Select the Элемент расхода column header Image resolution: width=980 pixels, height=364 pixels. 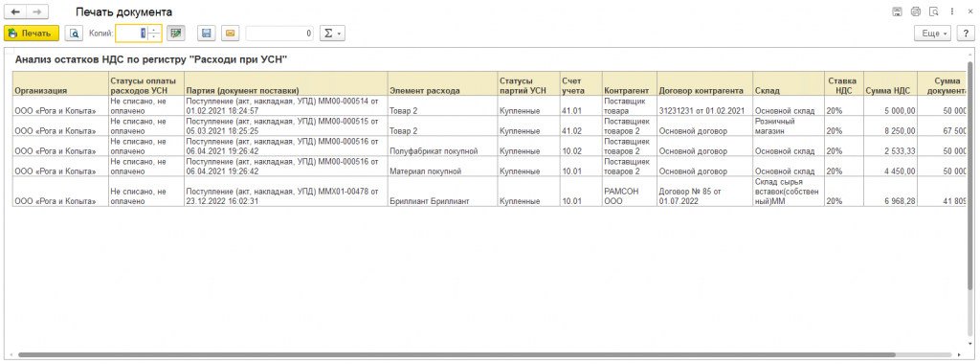click(x=442, y=83)
